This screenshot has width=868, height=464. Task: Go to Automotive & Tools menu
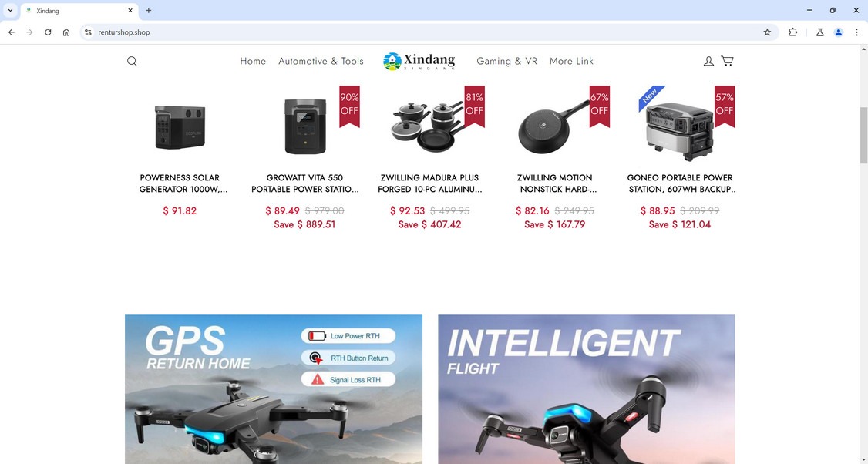click(x=321, y=61)
